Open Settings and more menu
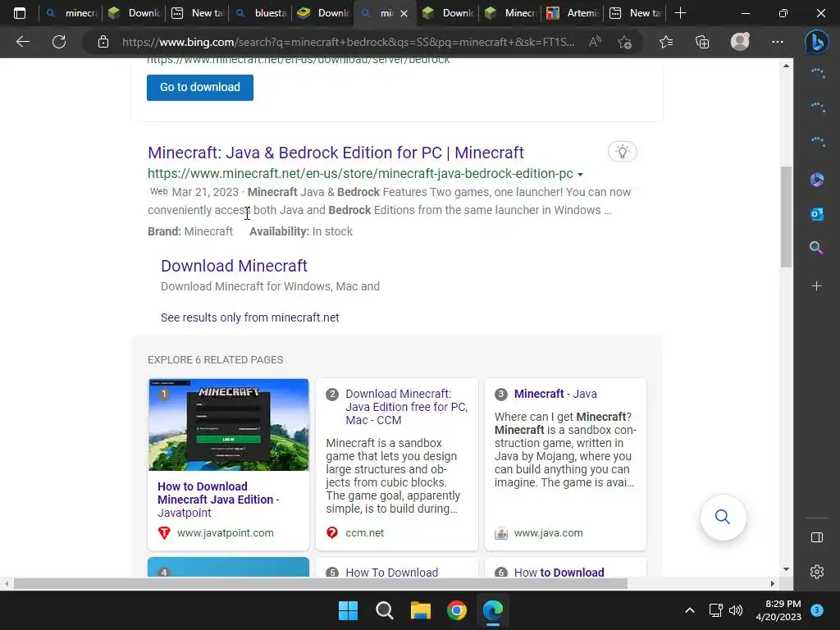 (x=778, y=42)
